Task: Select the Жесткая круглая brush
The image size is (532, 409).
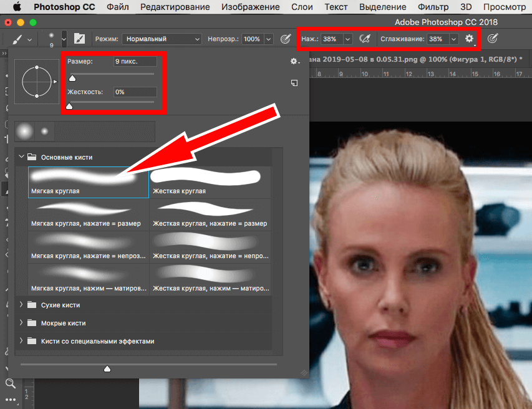Action: (210, 181)
